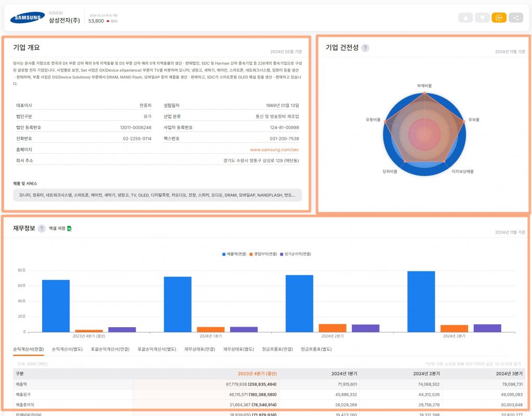Click the 2023년 4분기 (결산) column header
Screen dimensions: 532x416
click(x=257, y=373)
